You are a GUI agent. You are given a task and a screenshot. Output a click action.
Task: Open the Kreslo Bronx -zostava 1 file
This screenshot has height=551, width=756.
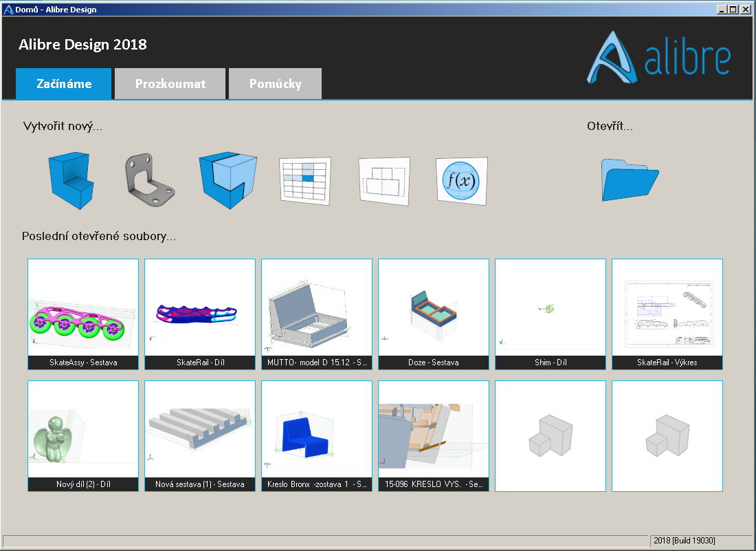pos(317,436)
